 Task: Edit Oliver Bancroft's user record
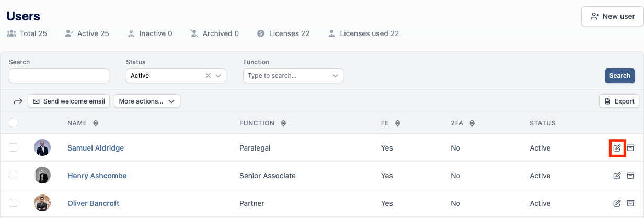coord(617,203)
